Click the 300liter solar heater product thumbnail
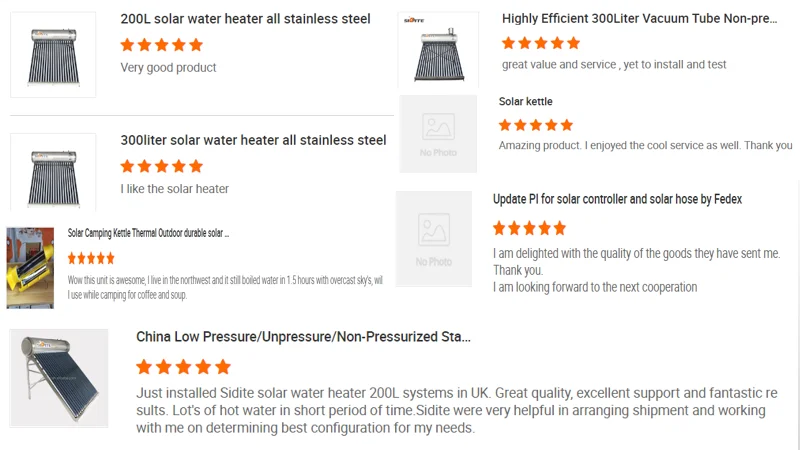This screenshot has width=800, height=450. pos(53,170)
